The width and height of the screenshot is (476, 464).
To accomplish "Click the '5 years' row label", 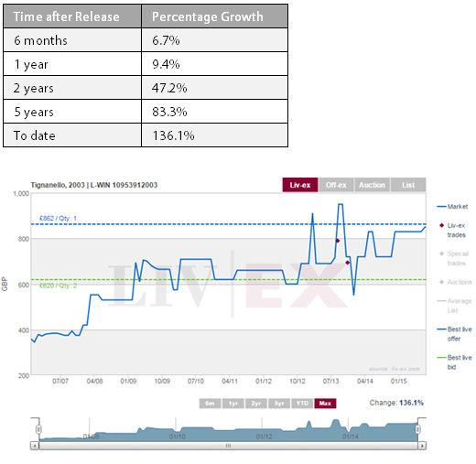I will 34,113.
